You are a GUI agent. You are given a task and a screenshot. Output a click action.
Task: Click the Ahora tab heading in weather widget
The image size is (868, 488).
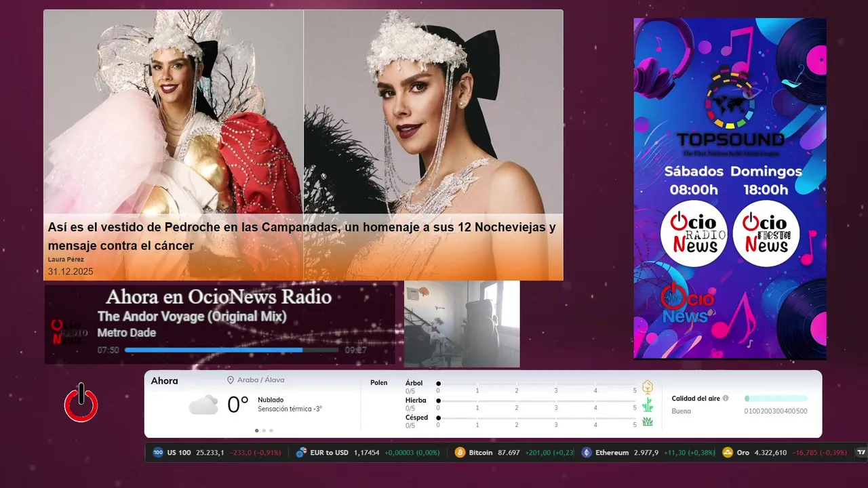coord(164,381)
